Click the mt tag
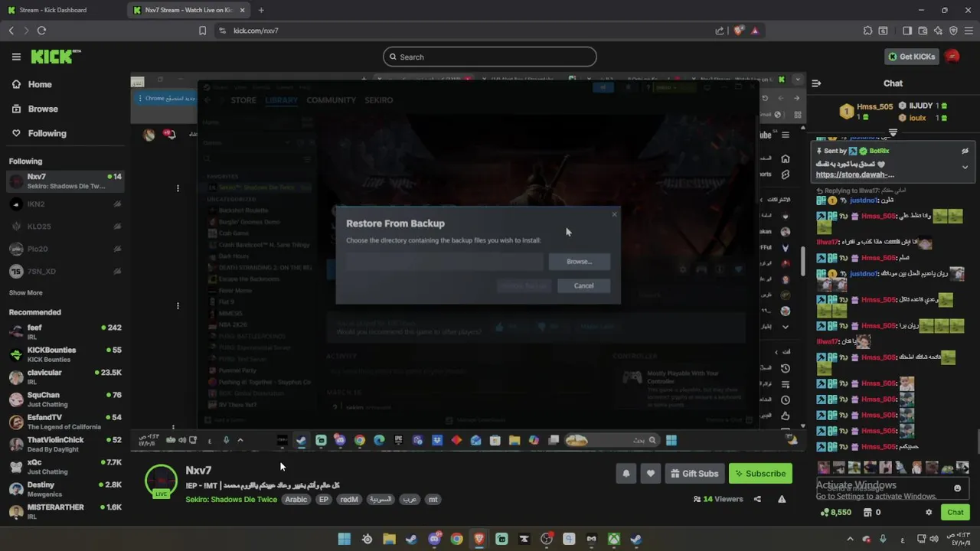This screenshot has height=551, width=980. (433, 499)
